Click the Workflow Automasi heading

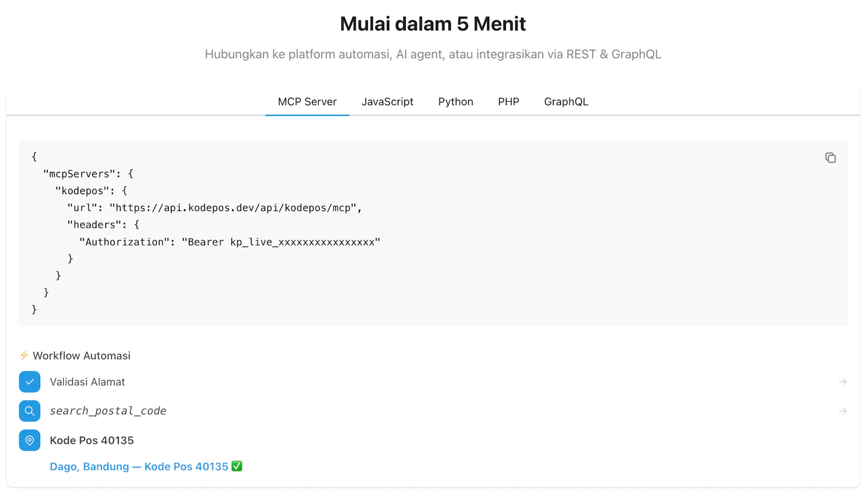[81, 356]
